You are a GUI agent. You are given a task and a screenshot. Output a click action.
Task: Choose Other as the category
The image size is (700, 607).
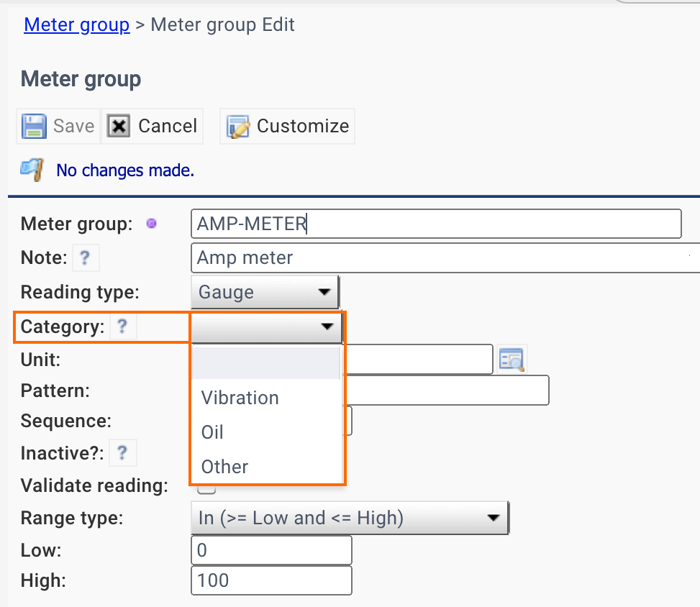point(224,466)
